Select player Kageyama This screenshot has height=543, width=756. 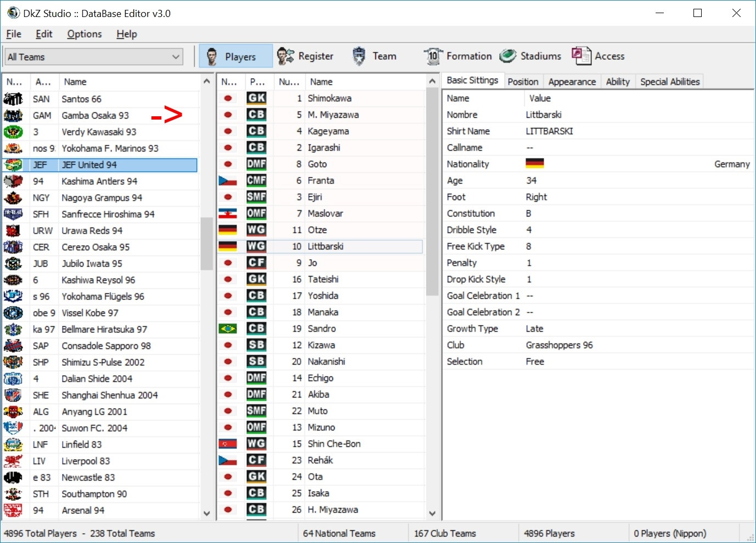[x=320, y=131]
